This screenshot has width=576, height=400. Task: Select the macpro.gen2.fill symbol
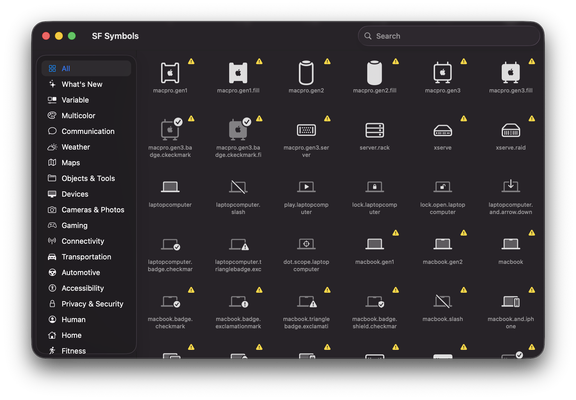(x=374, y=73)
